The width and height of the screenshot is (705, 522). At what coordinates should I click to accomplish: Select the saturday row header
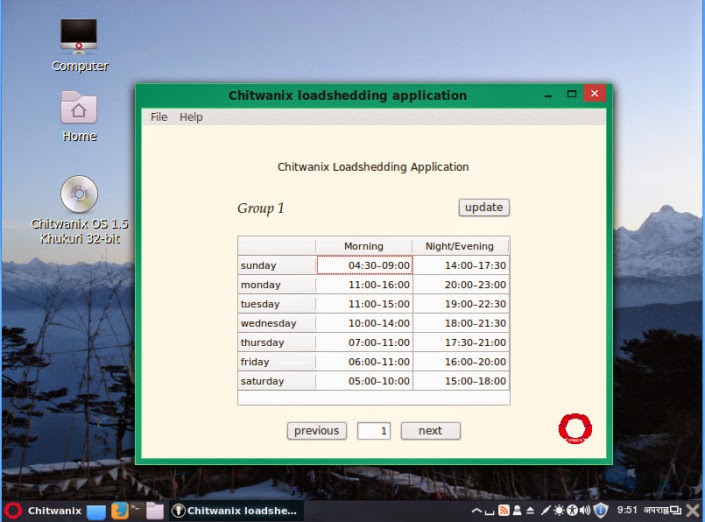coord(277,381)
